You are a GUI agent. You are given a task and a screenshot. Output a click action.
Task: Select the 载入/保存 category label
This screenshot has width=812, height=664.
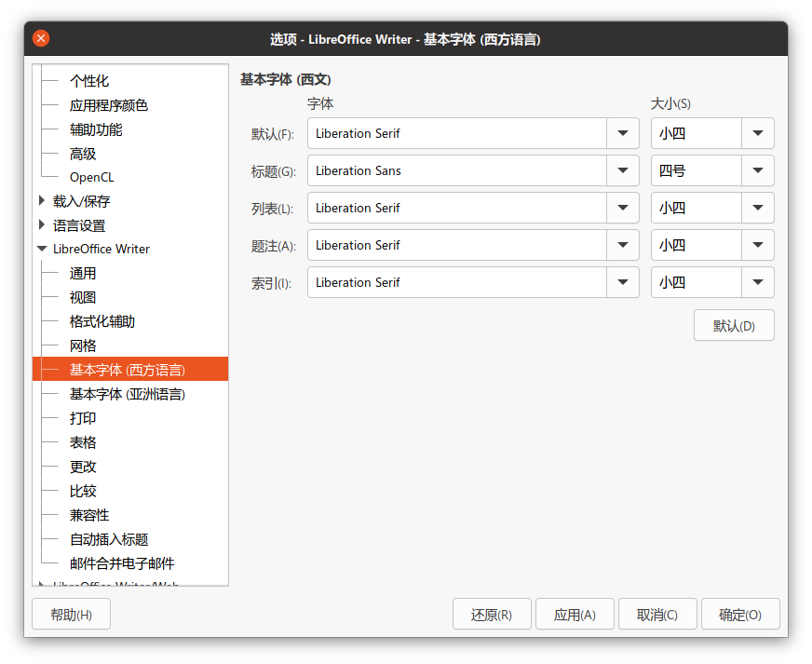(81, 201)
